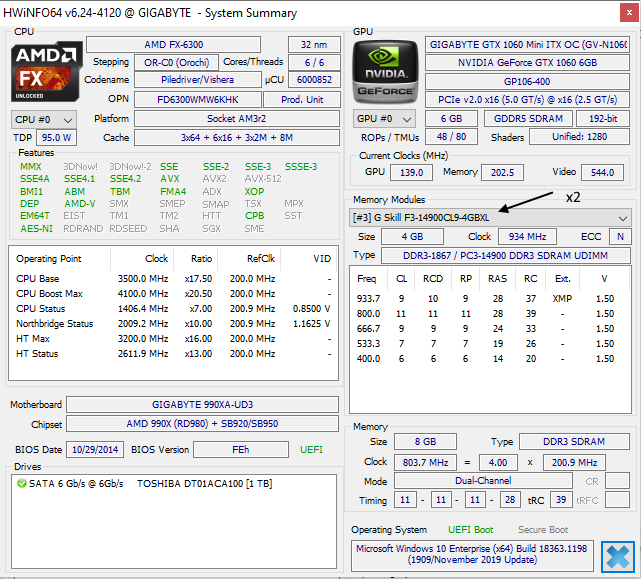The image size is (641, 579).
Task: Click the cache 3x64 + 6x16 field
Action: [x=237, y=138]
